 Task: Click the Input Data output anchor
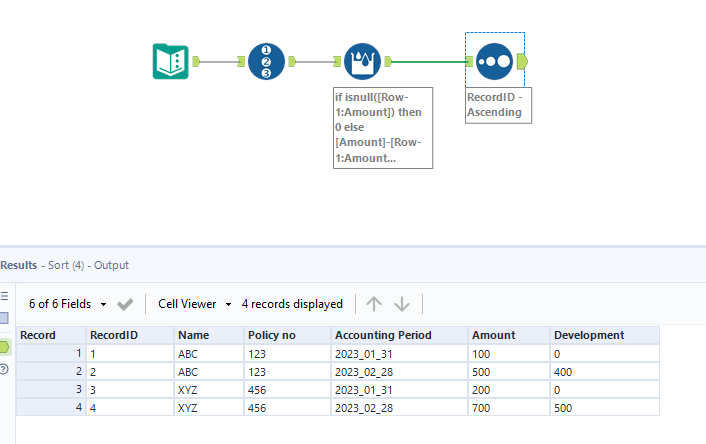197,61
